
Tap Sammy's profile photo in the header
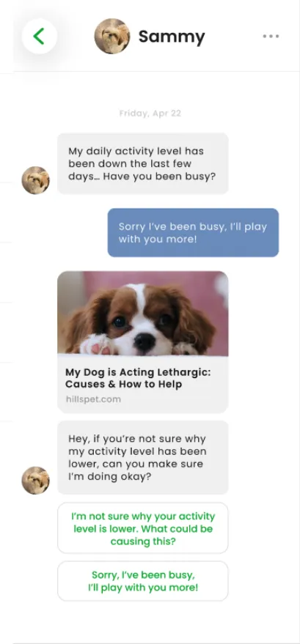(112, 36)
